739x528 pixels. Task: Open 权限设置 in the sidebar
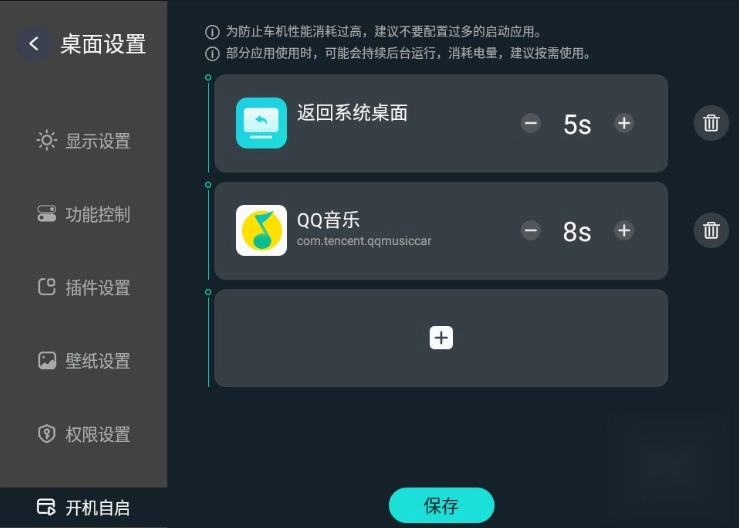coord(83,435)
